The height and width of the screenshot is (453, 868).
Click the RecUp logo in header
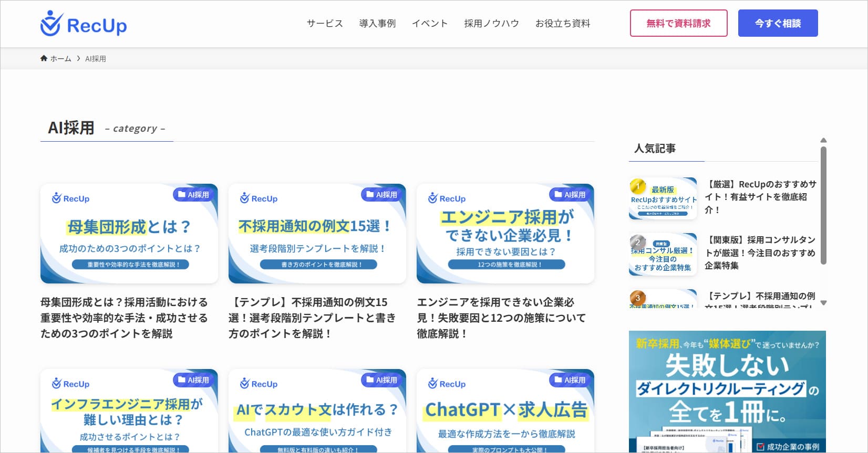(x=84, y=24)
